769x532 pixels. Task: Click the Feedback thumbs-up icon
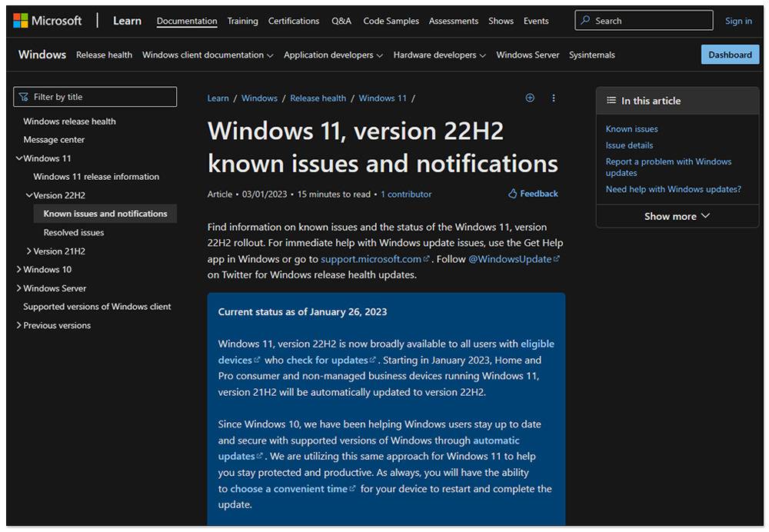pyautogui.click(x=513, y=194)
